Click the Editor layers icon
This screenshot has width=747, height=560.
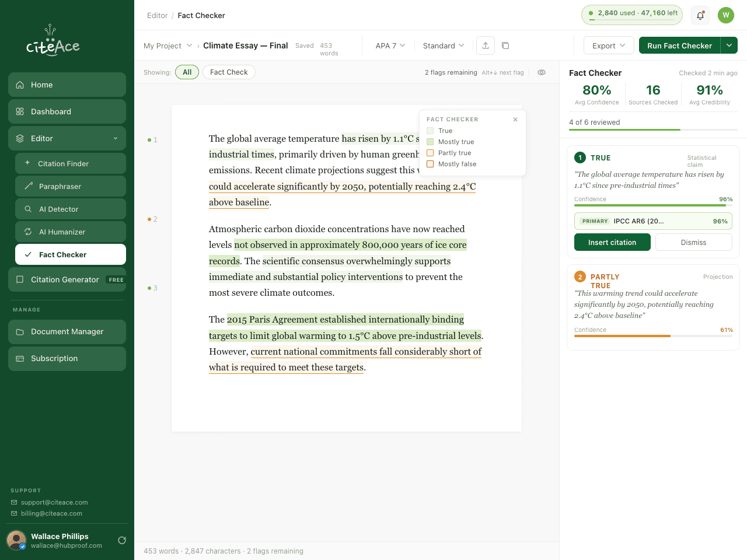click(20, 138)
